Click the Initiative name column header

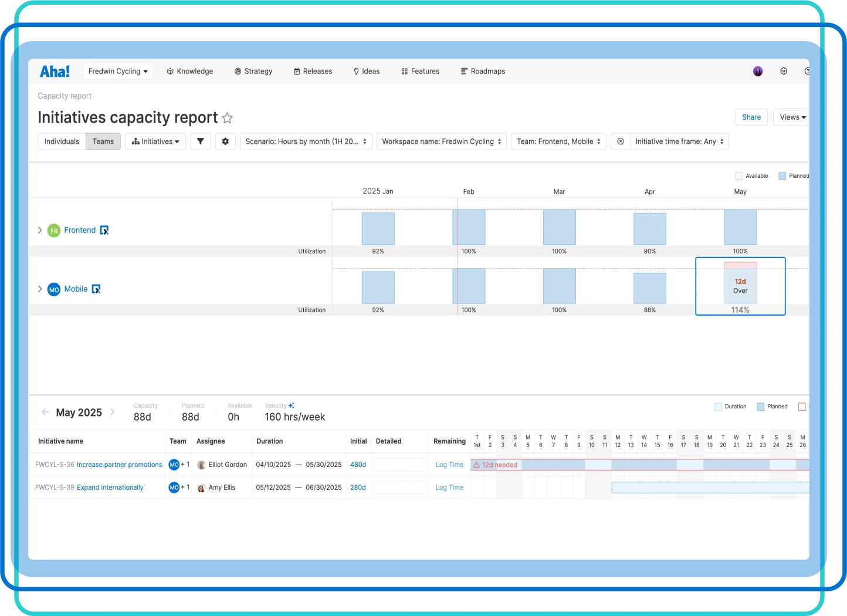coord(60,441)
